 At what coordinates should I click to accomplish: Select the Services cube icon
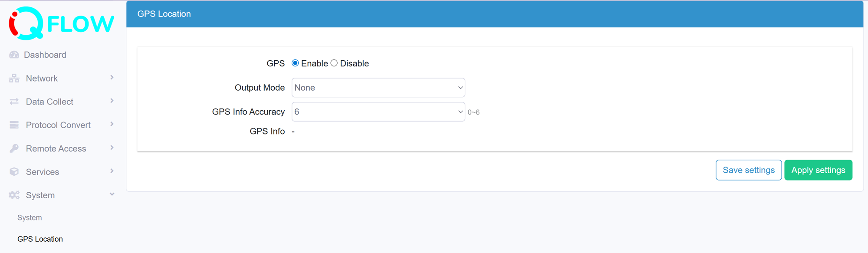(x=13, y=171)
